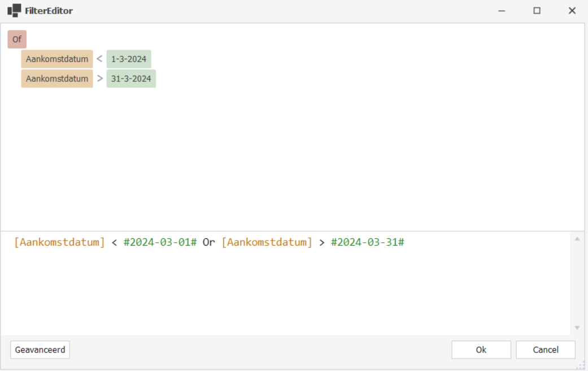Maximize the FilterEditor window
The width and height of the screenshot is (588, 371).
coord(537,11)
